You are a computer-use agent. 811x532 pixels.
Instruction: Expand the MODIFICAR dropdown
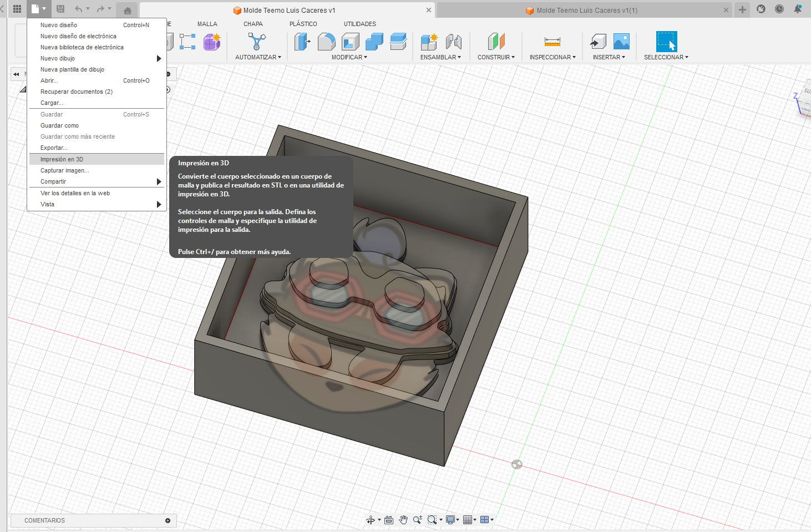point(349,57)
